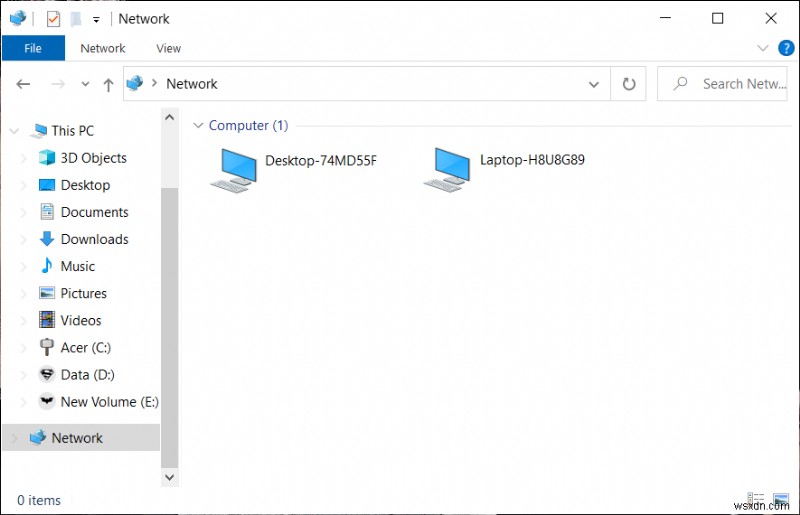The height and width of the screenshot is (515, 800).
Task: Click the Properties checkmark in quick access toolbar
Action: pyautogui.click(x=53, y=19)
